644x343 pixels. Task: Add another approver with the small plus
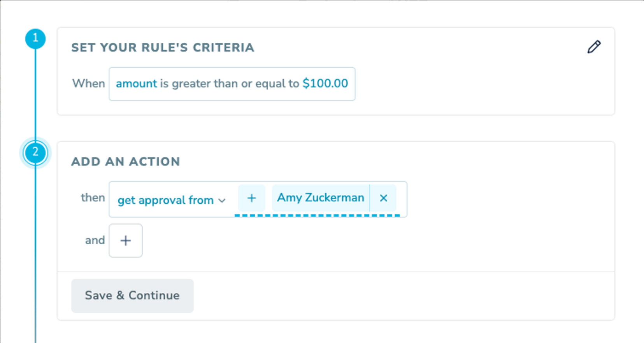click(x=251, y=198)
